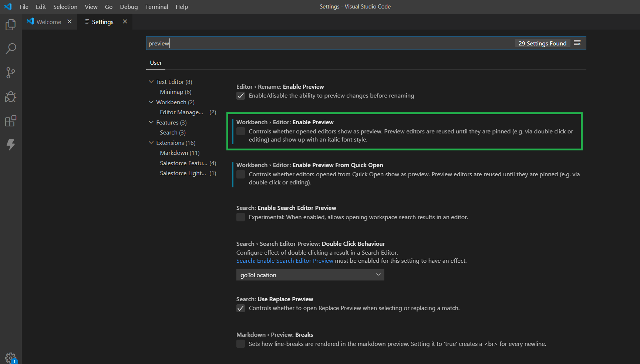Collapse the Extensions tree section
The height and width of the screenshot is (364, 640).
pyautogui.click(x=151, y=143)
